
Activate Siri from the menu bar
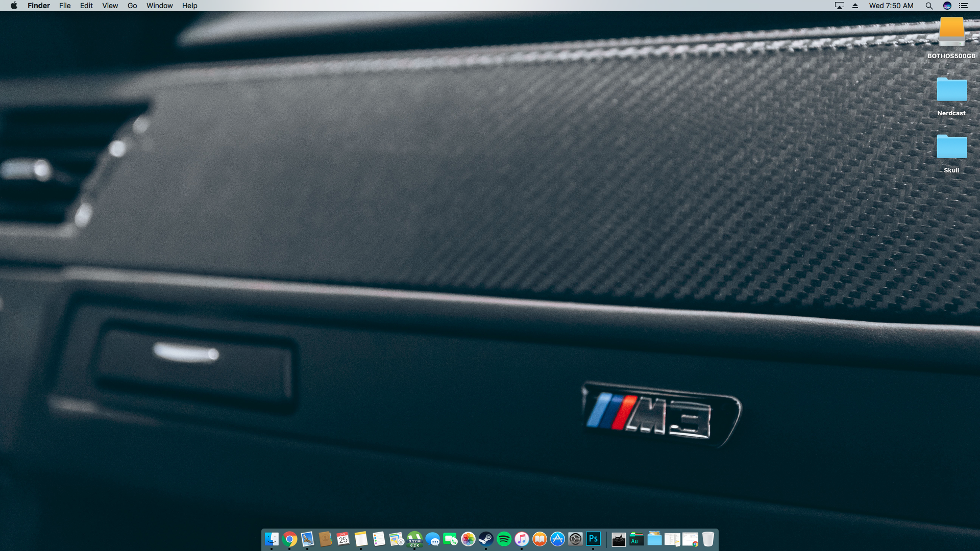coord(947,6)
